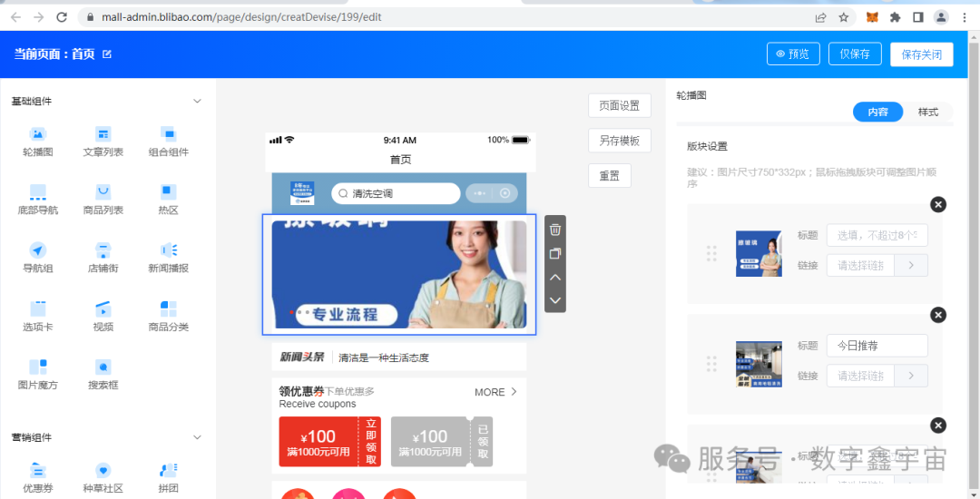The height and width of the screenshot is (499, 980).
Task: Click the 清洗空调 search box in preview
Action: point(396,193)
